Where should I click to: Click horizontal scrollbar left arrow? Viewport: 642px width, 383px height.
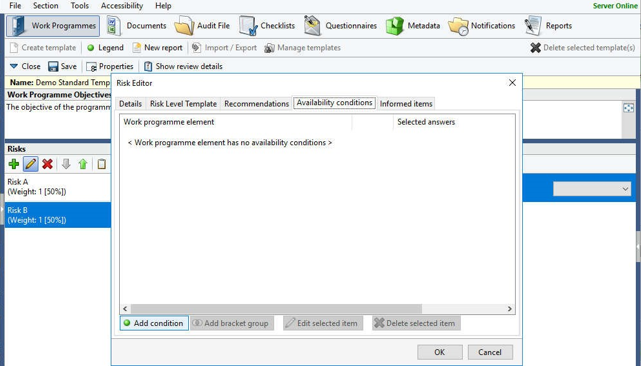click(x=125, y=309)
